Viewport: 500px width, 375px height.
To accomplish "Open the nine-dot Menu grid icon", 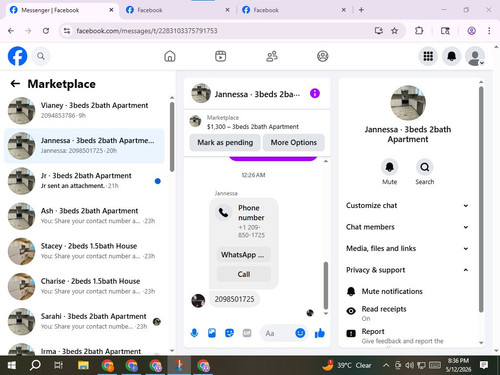I will click(x=428, y=56).
